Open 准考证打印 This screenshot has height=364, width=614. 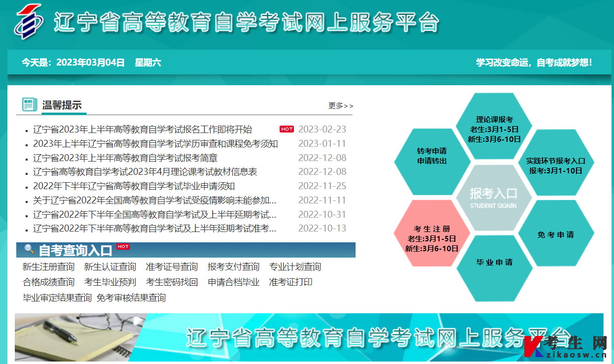pos(290,282)
